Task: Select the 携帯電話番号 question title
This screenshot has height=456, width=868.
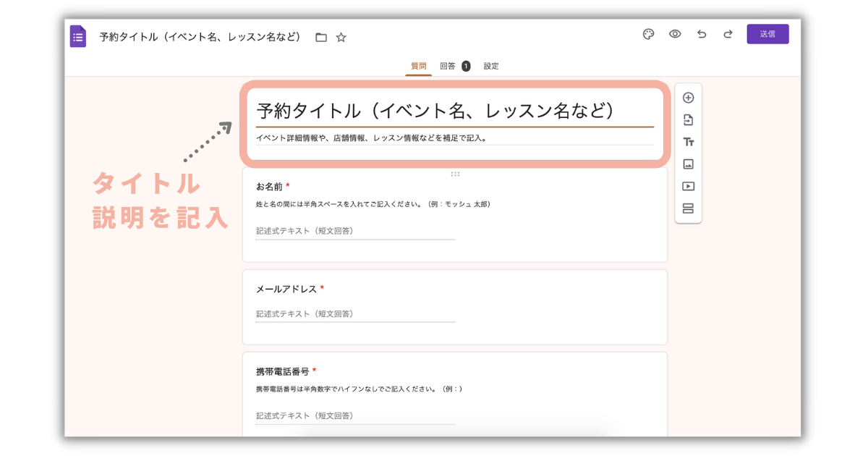Action: (282, 371)
